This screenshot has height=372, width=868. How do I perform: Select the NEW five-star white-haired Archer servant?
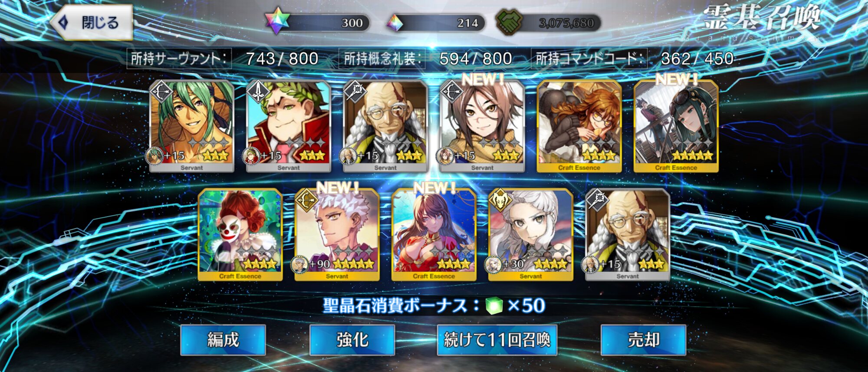pyautogui.click(x=337, y=235)
